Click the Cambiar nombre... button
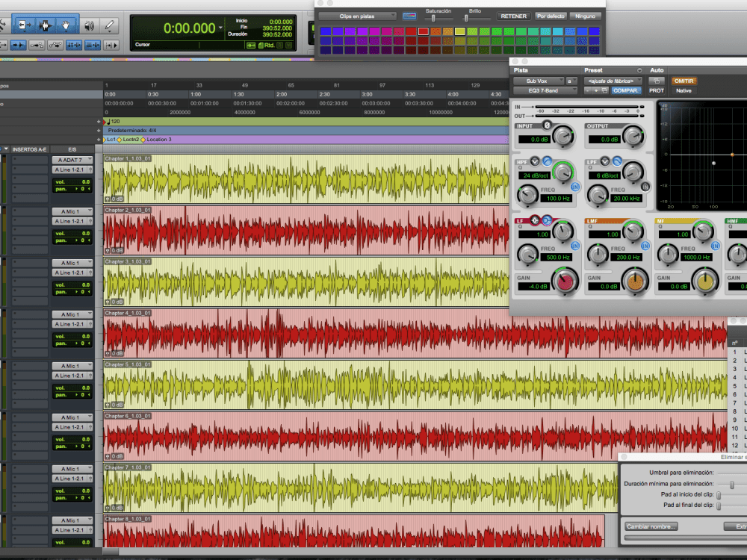Screen dimensions: 747x560 click(x=651, y=526)
